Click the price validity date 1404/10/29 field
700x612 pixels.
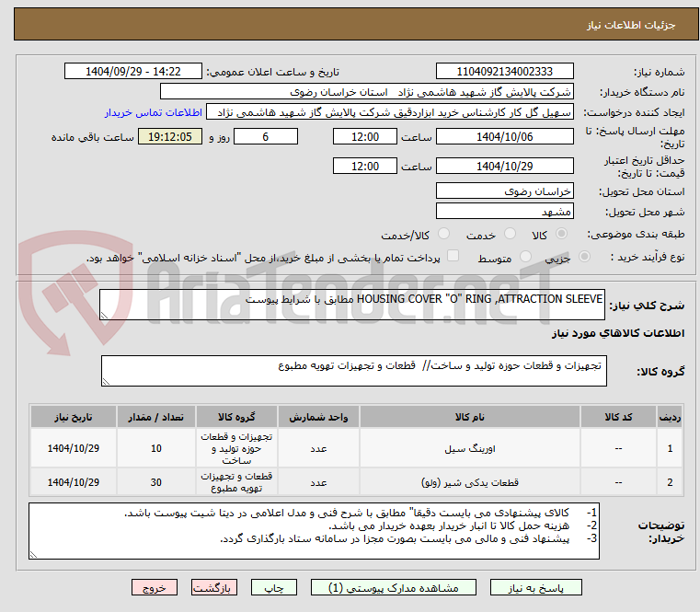504,166
